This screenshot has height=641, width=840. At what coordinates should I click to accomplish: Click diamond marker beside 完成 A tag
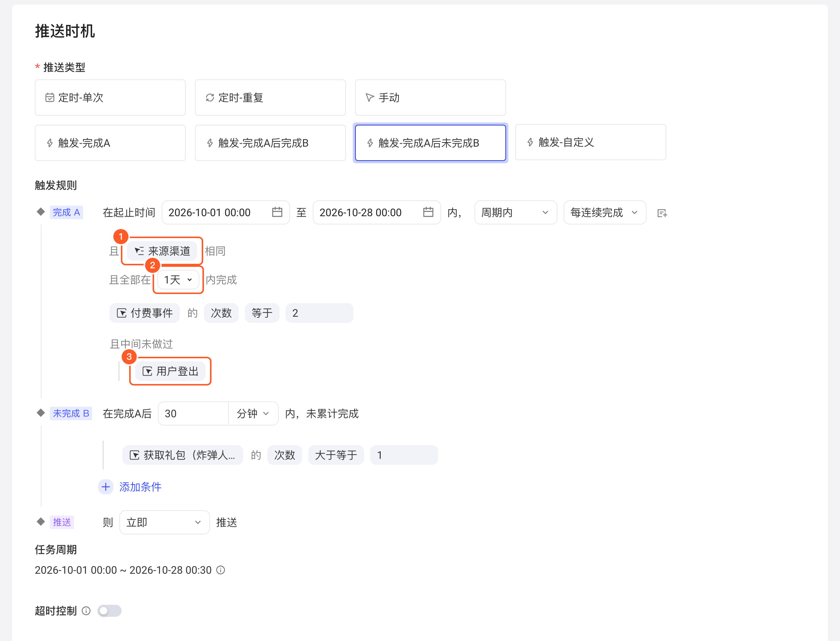point(41,212)
